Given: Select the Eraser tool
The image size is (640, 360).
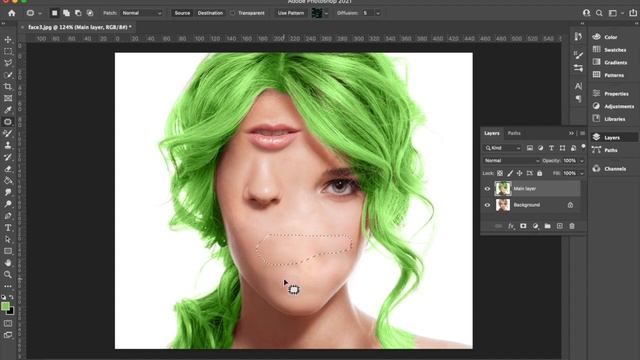Looking at the screenshot, I should tap(8, 169).
